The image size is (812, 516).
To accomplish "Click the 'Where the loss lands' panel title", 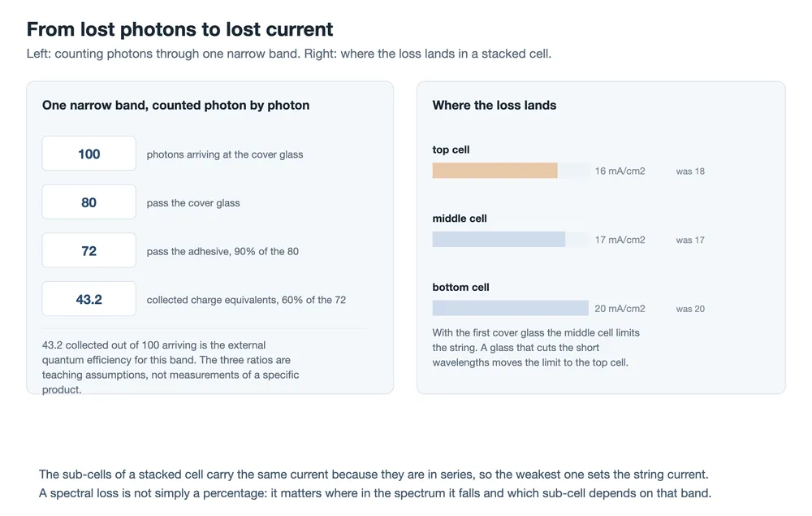I will pos(494,105).
